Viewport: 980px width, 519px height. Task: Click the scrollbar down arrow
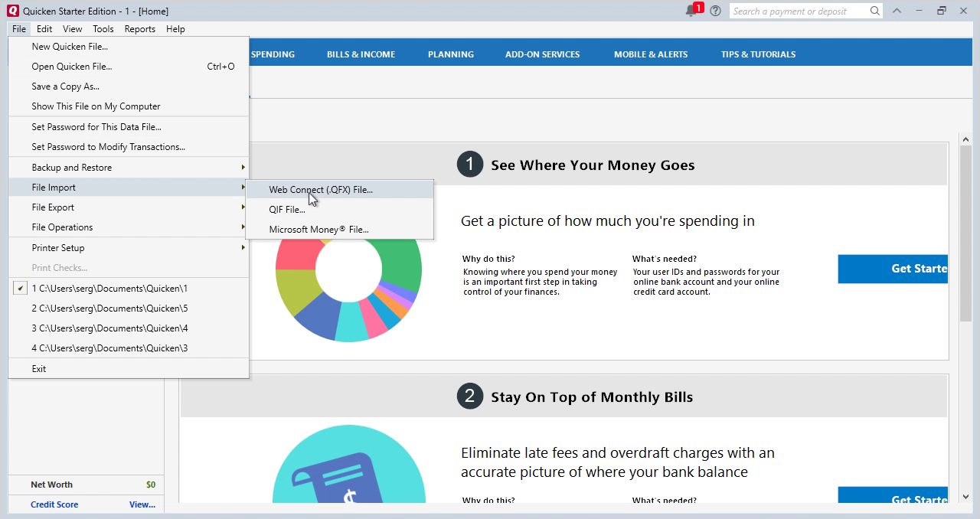coord(965,497)
